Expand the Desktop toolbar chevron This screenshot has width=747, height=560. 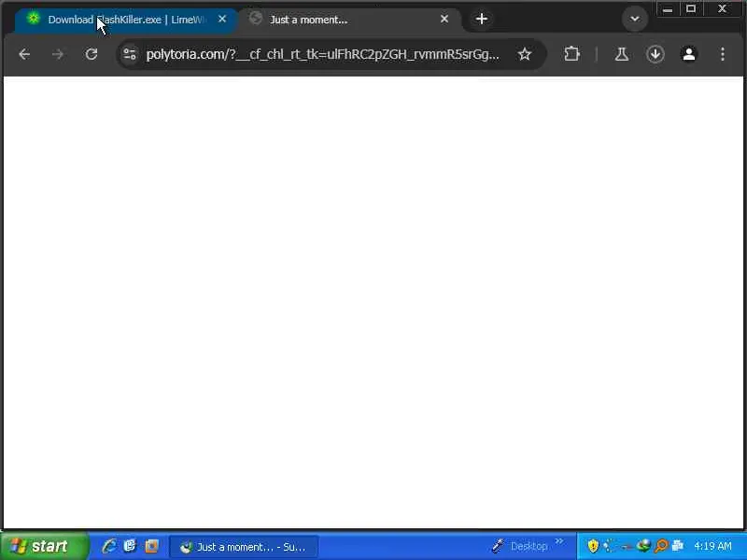point(559,541)
